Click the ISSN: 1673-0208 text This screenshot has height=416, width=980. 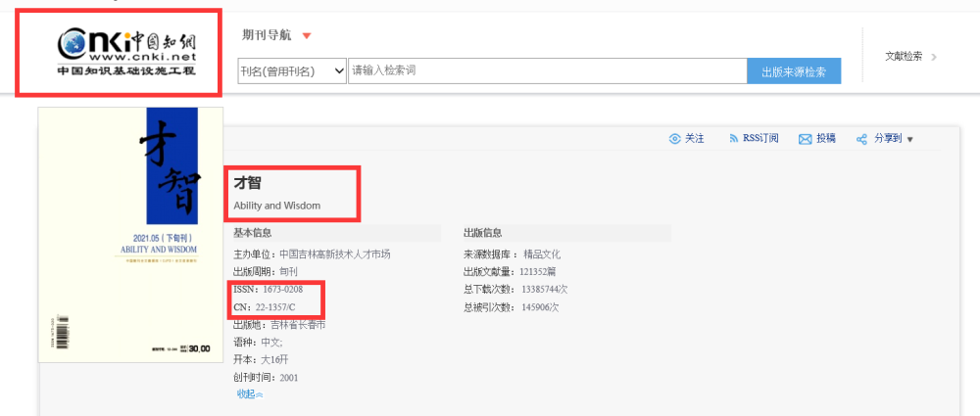point(269,289)
